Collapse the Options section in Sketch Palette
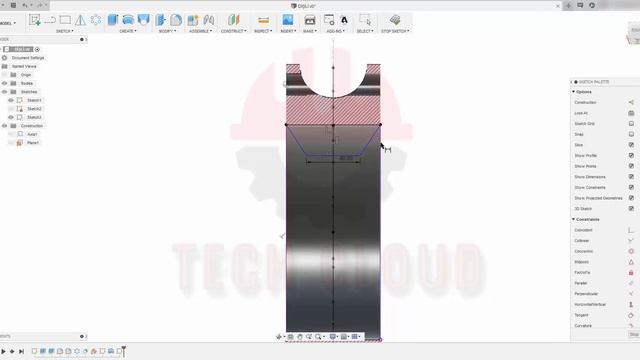 coord(573,92)
